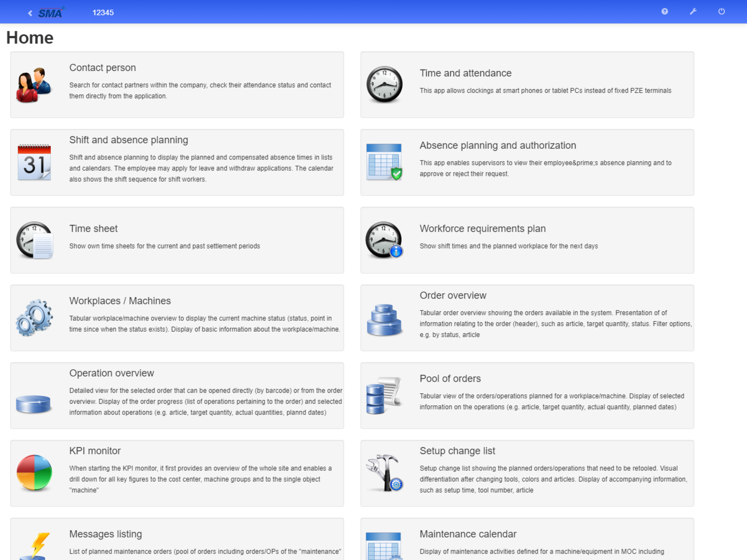Image resolution: width=747 pixels, height=560 pixels.
Task: Click text 'Detailed view for the selected order'
Action: coord(121,390)
